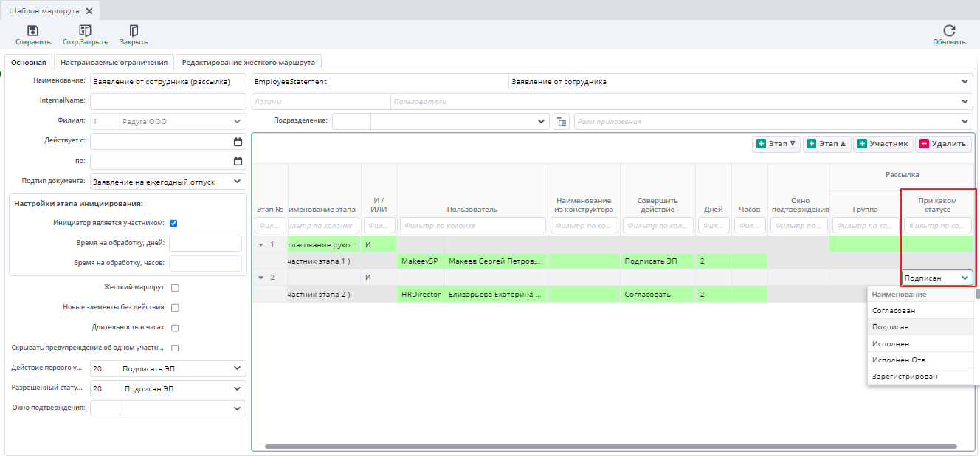Open calendar picker for the по date field

pos(238,161)
